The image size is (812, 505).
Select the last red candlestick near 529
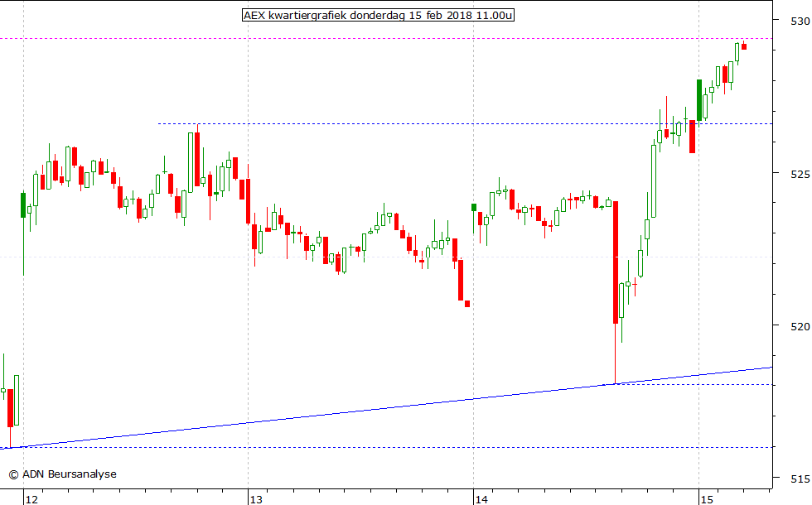coord(744,46)
